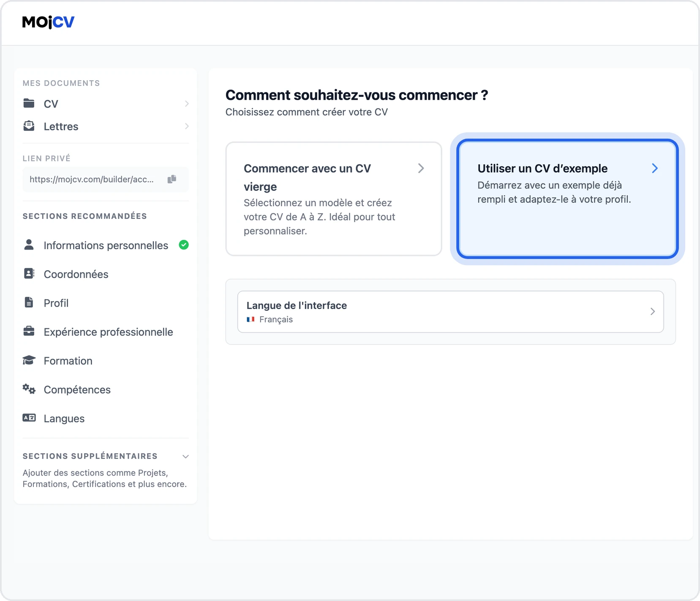Click the language icon beside Langues
700x601 pixels.
click(29, 418)
